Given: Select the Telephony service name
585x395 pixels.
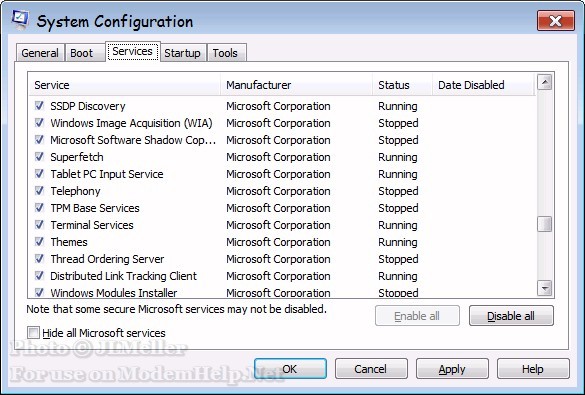Looking at the screenshot, I should (x=75, y=191).
